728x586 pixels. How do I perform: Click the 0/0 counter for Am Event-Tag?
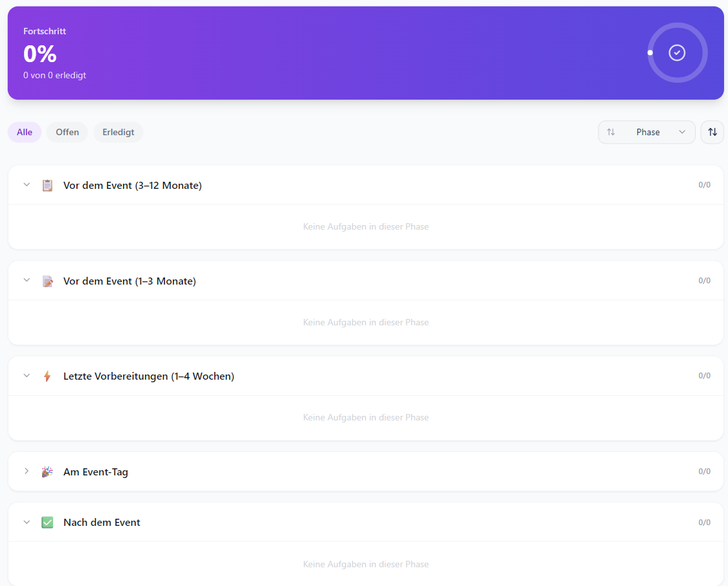[704, 472]
